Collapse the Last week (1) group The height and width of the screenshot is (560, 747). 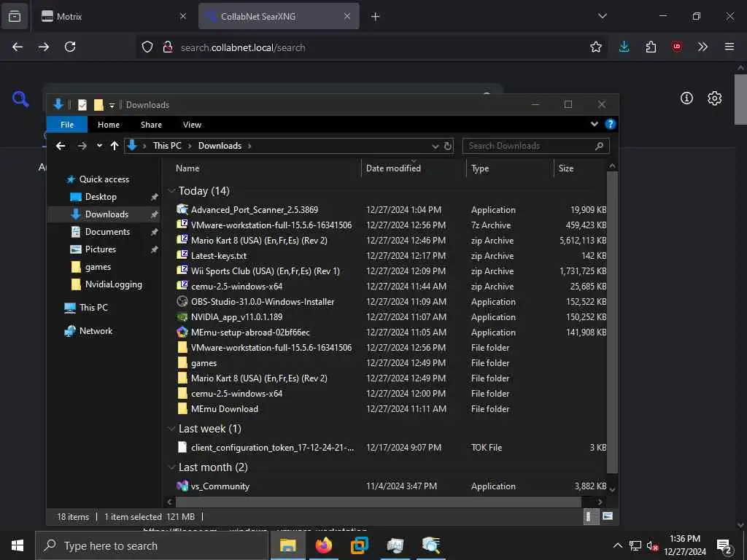click(x=171, y=429)
